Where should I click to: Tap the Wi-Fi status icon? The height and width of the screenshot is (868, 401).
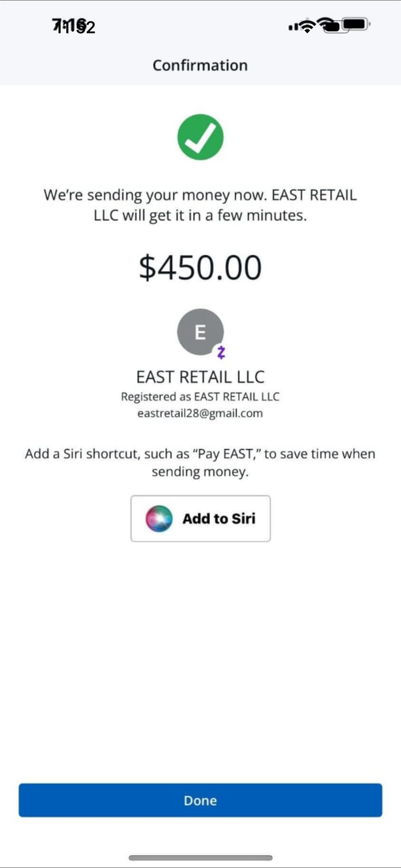click(x=307, y=26)
